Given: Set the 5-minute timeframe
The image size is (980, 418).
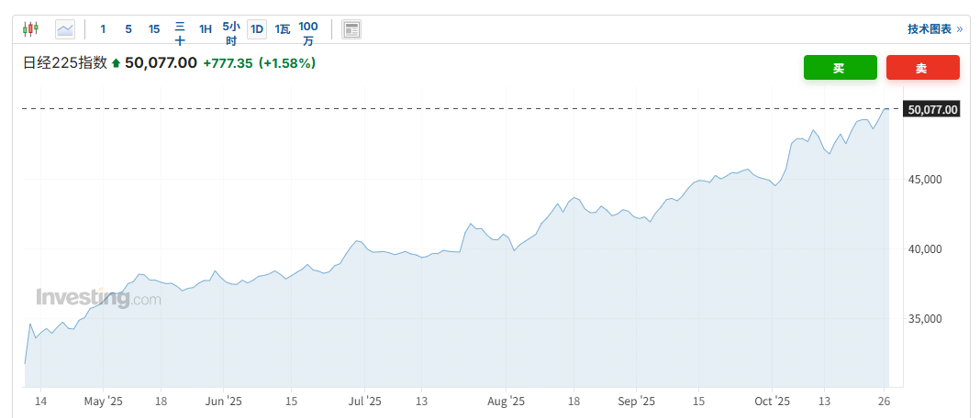Looking at the screenshot, I should click(128, 29).
